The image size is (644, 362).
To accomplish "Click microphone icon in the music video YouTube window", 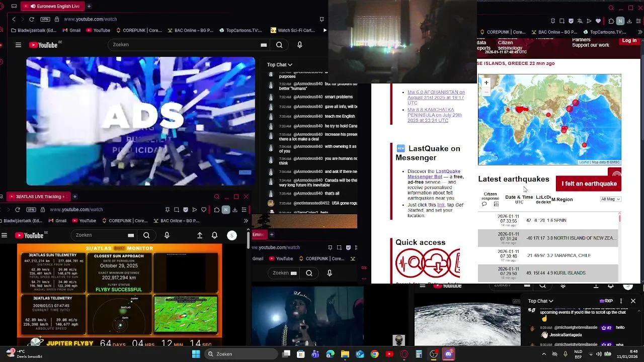I will [x=330, y=273].
